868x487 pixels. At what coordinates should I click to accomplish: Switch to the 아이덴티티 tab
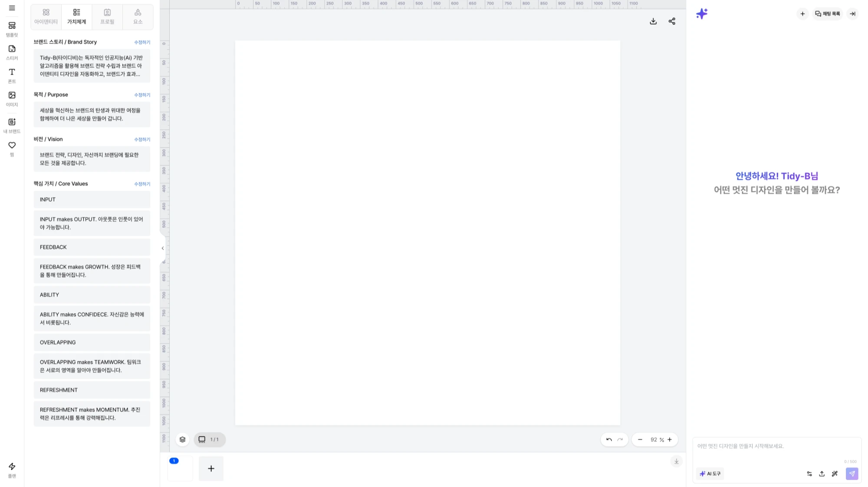pyautogui.click(x=46, y=16)
